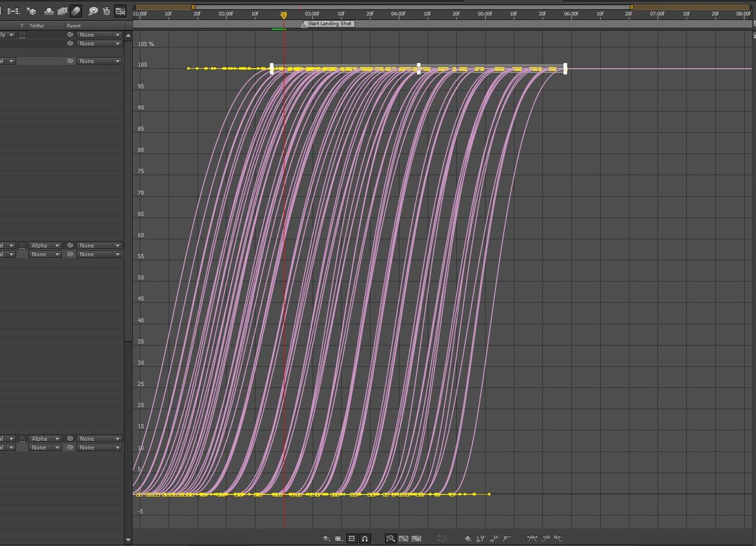Toggle the Snap magnet button

(x=365, y=538)
